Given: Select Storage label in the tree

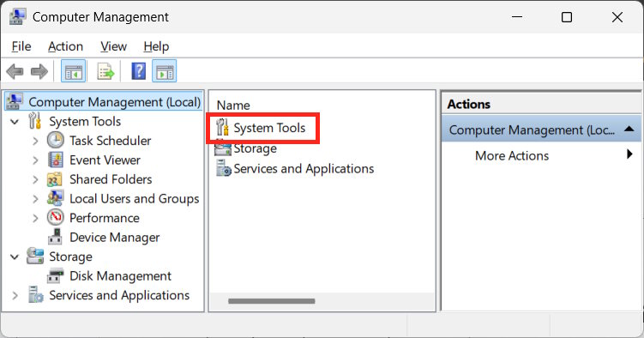Looking at the screenshot, I should point(70,257).
